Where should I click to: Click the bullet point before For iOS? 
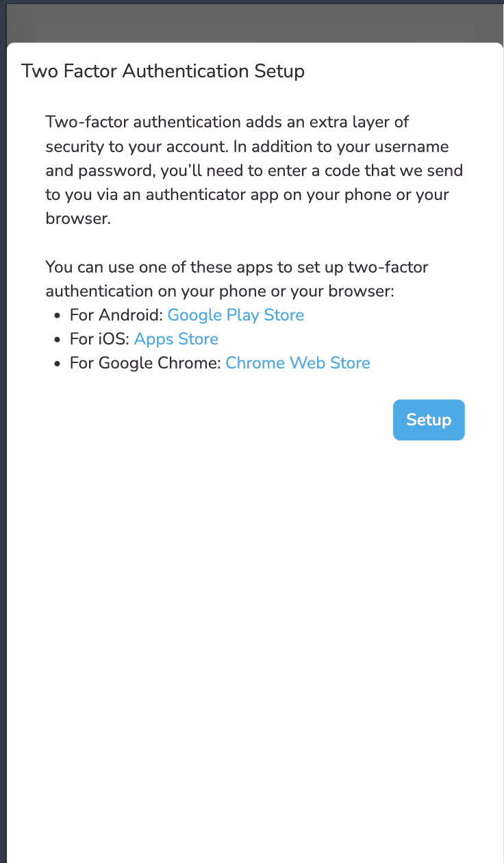[x=58, y=340]
